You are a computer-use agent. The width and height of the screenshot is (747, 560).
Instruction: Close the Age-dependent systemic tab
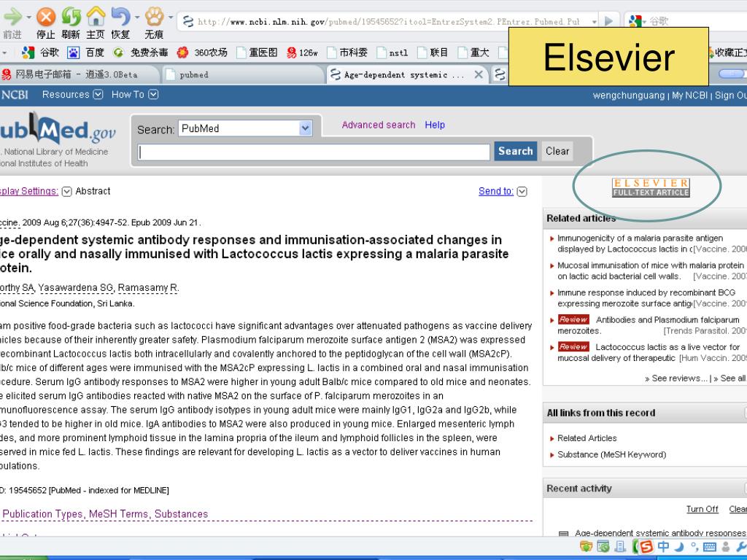click(479, 74)
